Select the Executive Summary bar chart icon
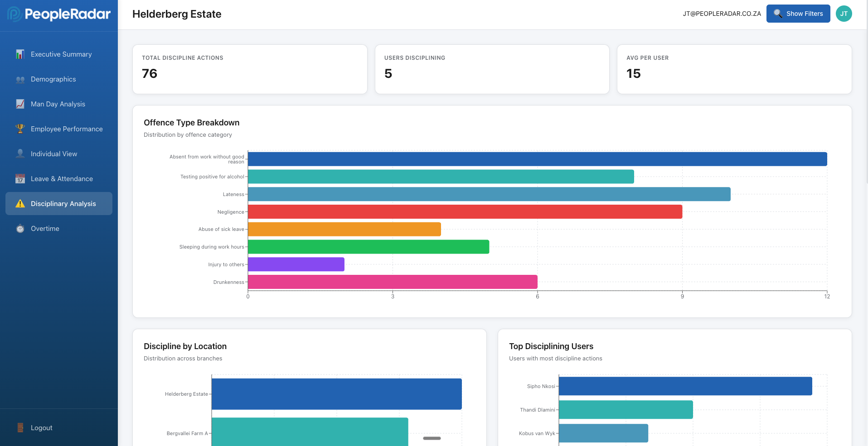Screen dimensions: 868x446 pos(20,54)
